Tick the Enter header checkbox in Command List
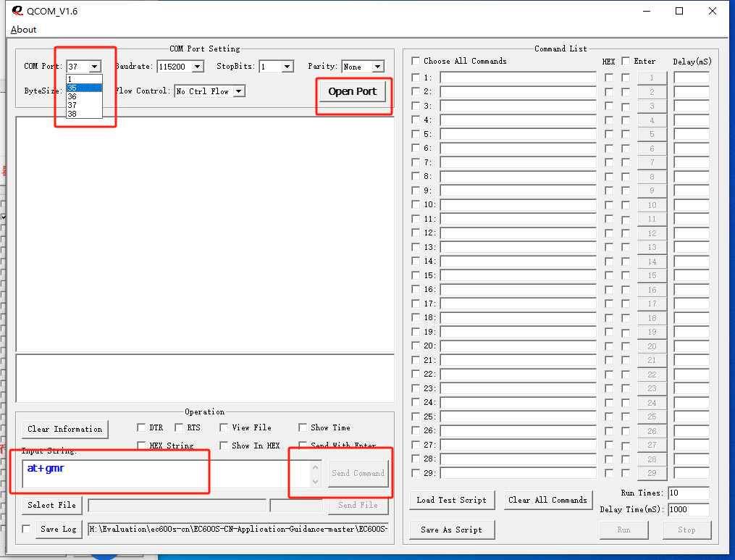The height and width of the screenshot is (560, 735). click(x=626, y=61)
